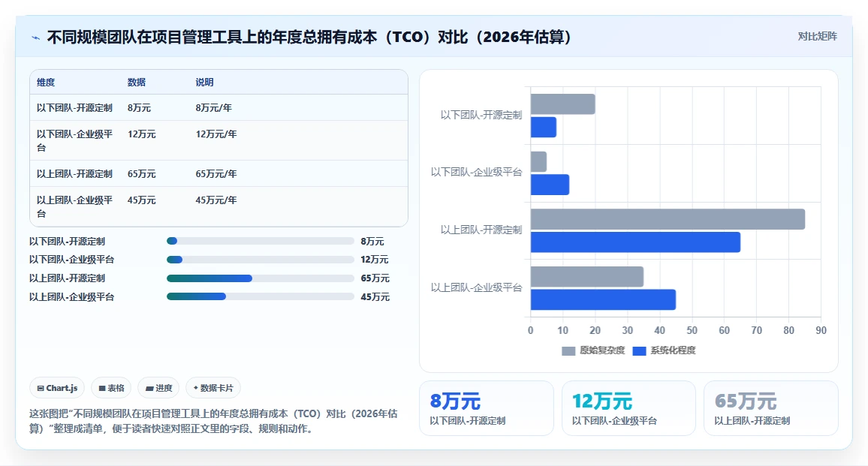Click table cell 以下团队-开源定制
868x466 pixels.
tap(75, 108)
